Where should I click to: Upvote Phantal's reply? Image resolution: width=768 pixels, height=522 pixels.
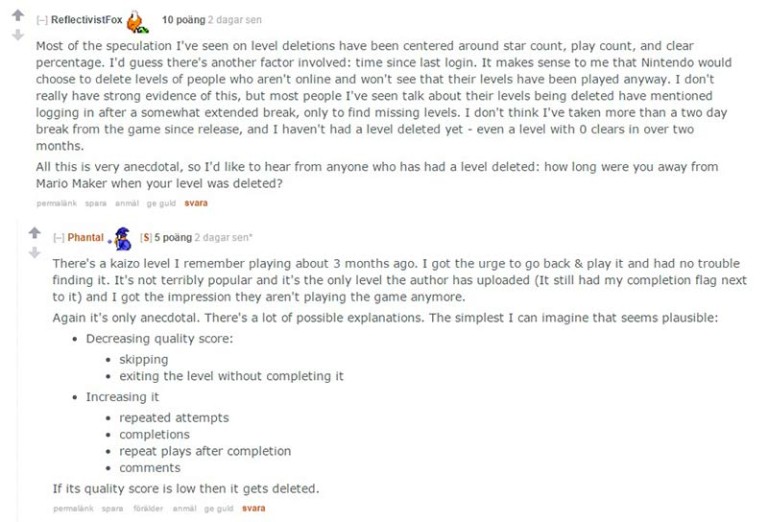34,233
